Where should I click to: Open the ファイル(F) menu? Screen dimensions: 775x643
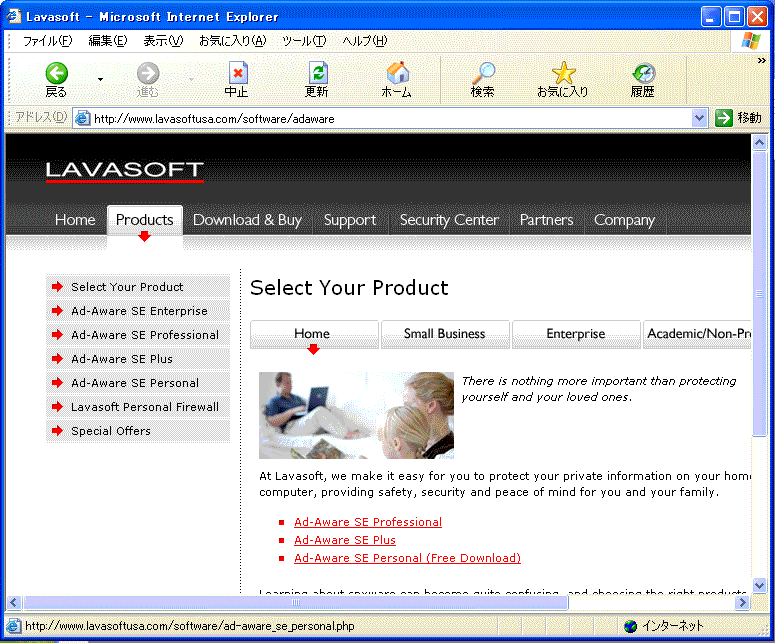point(47,41)
